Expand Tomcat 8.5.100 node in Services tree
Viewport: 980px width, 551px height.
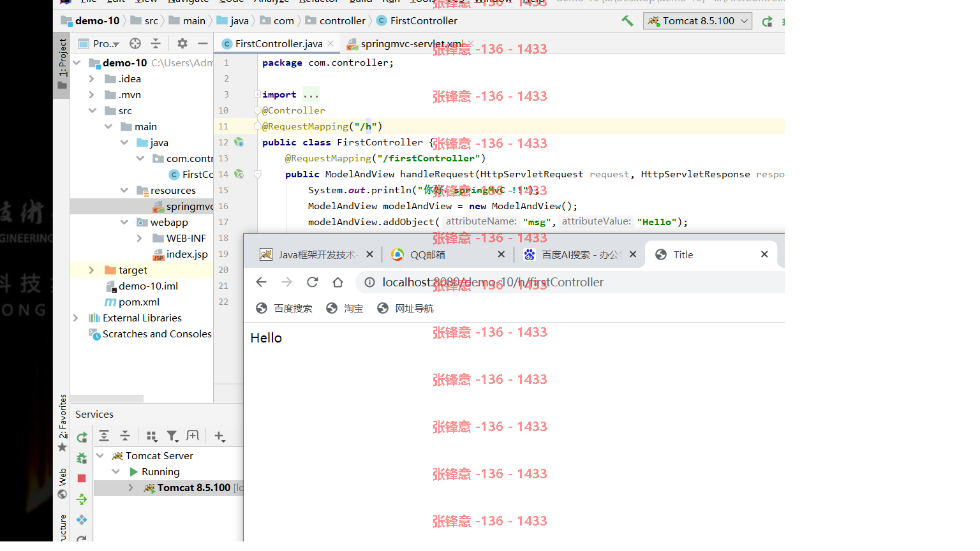tap(131, 487)
